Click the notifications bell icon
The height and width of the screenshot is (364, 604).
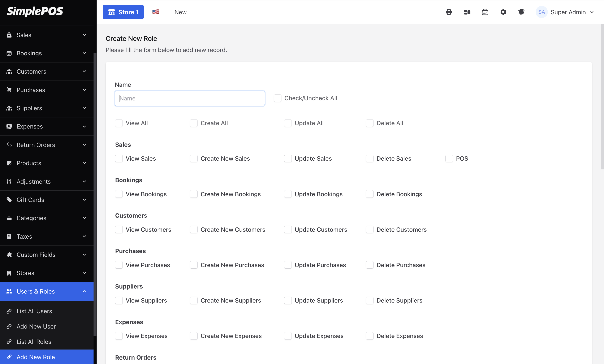(521, 12)
